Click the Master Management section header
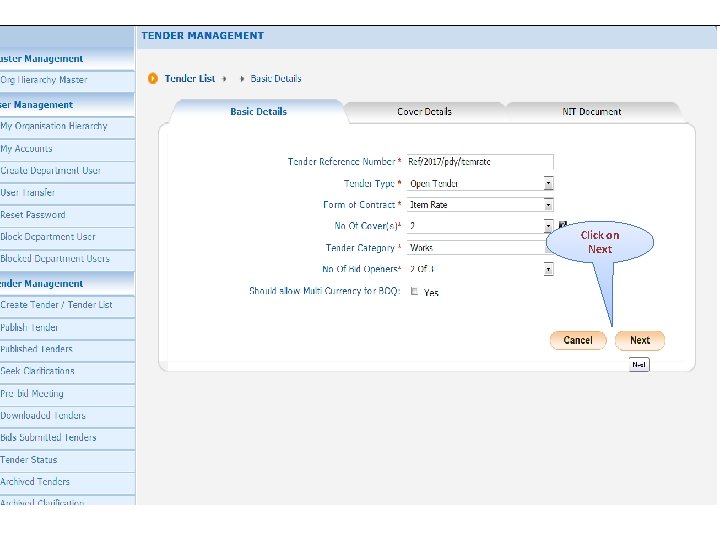 (x=67, y=59)
